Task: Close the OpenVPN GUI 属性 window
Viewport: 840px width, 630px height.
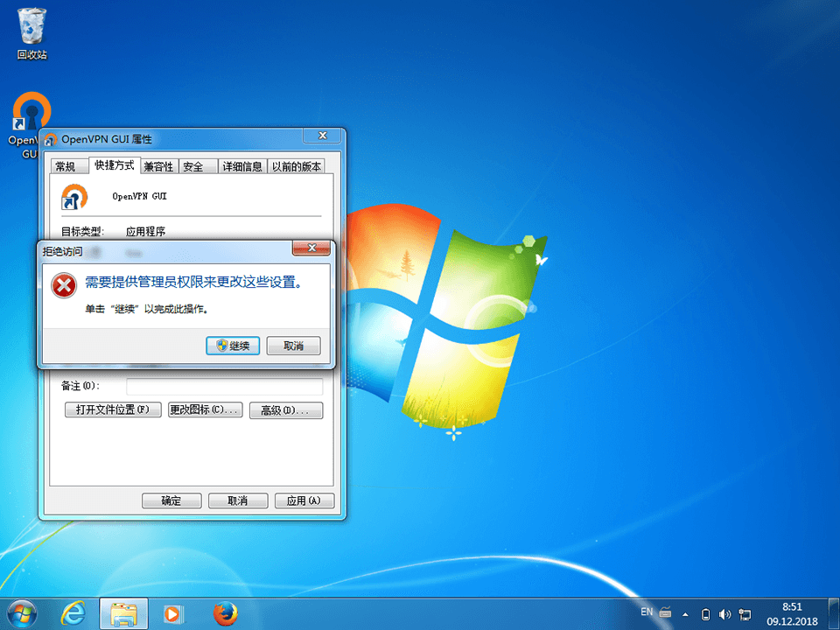Action: point(322,136)
